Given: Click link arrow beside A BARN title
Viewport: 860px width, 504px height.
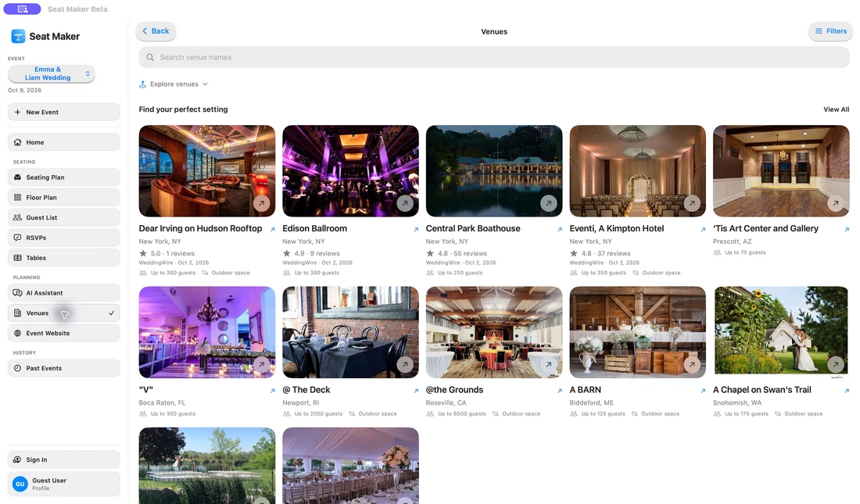Looking at the screenshot, I should click(x=703, y=391).
